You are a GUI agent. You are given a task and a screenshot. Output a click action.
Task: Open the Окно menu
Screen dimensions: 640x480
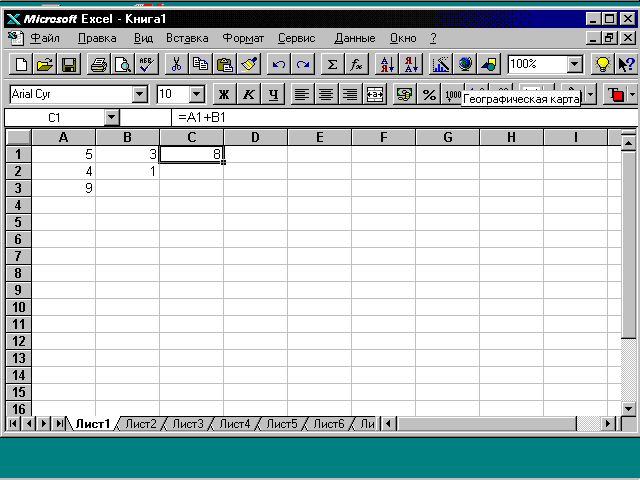pyautogui.click(x=403, y=38)
